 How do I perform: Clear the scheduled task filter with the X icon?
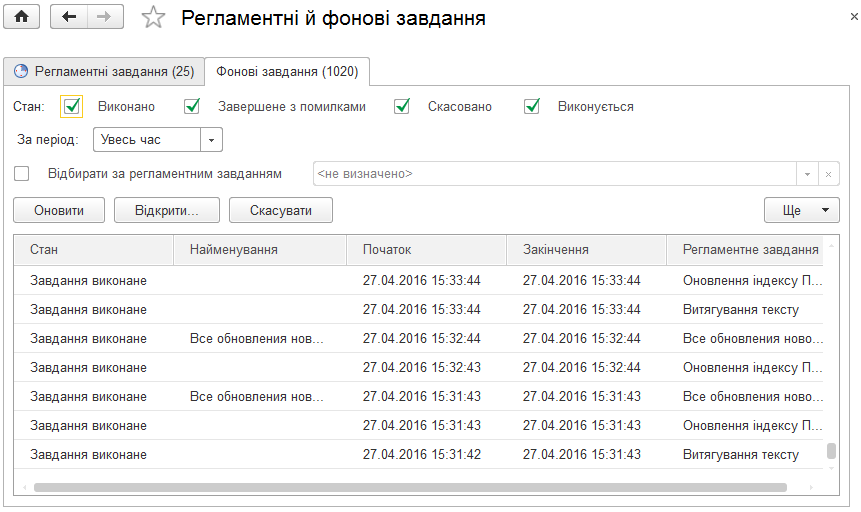click(829, 174)
